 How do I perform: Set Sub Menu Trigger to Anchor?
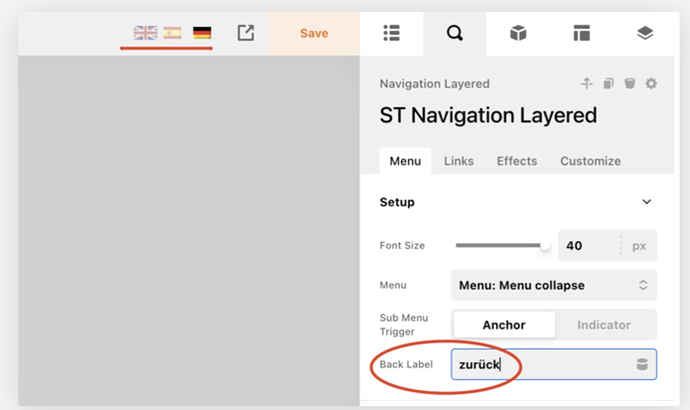[x=504, y=325]
